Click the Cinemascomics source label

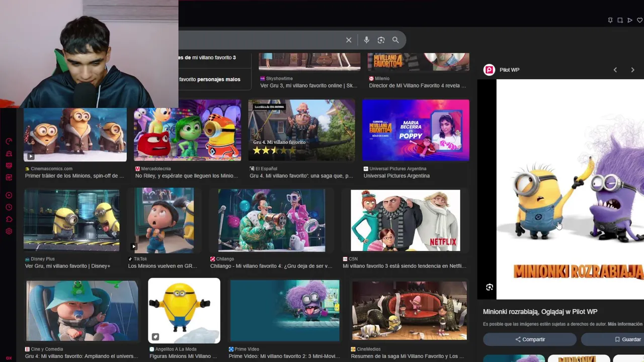(x=51, y=169)
